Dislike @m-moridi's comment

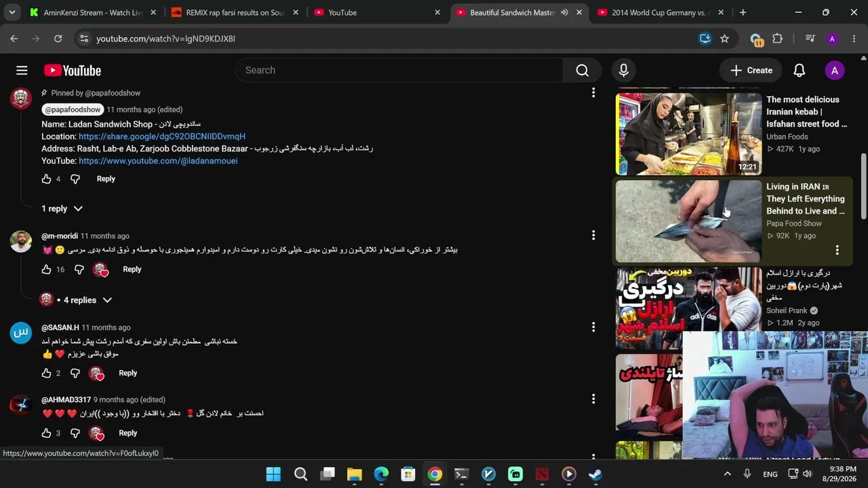[79, 269]
